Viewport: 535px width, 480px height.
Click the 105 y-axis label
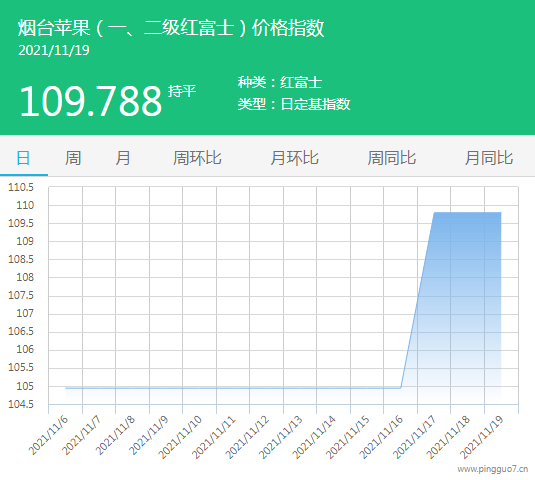(x=25, y=387)
